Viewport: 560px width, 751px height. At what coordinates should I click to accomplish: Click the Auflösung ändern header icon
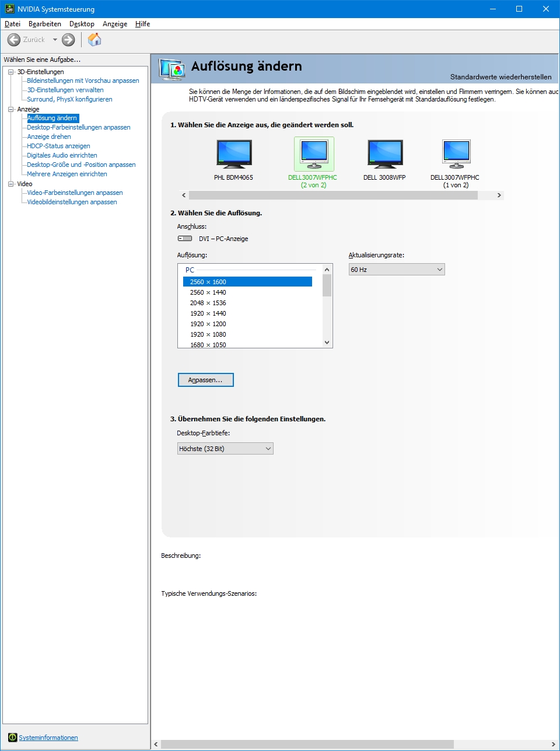tap(172, 69)
